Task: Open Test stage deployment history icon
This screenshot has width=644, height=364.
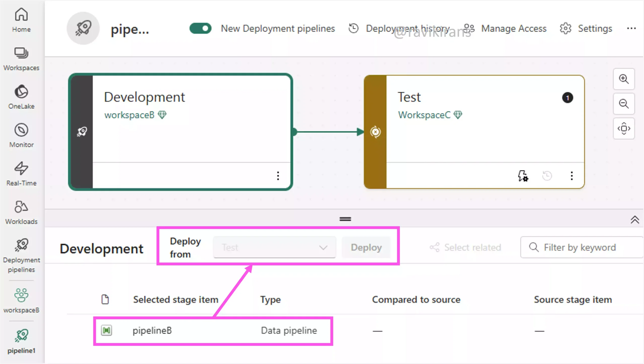Action: [547, 176]
